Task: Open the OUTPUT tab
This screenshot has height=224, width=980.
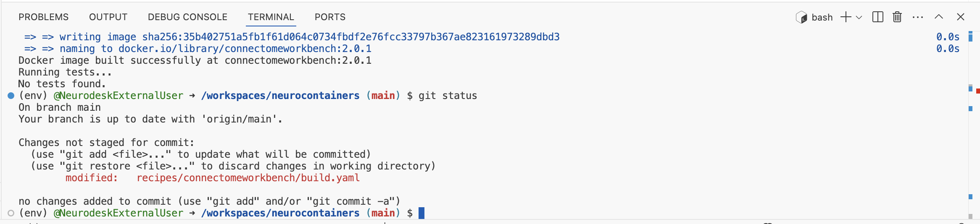Action: pos(108,17)
